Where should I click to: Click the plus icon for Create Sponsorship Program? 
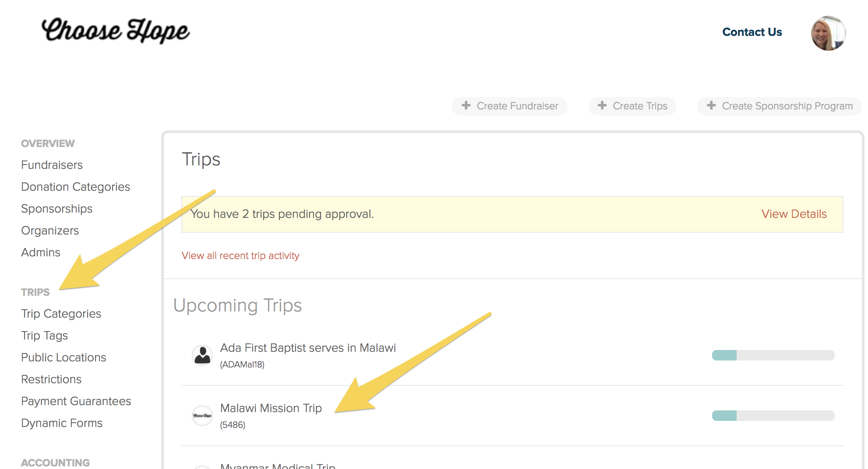[x=711, y=105]
